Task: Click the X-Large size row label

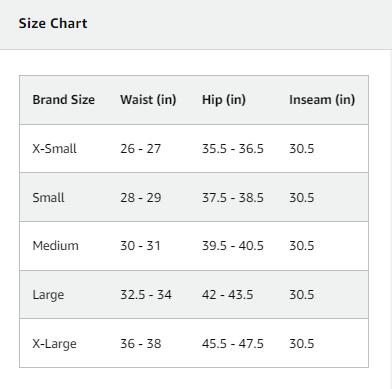Action: (x=54, y=344)
